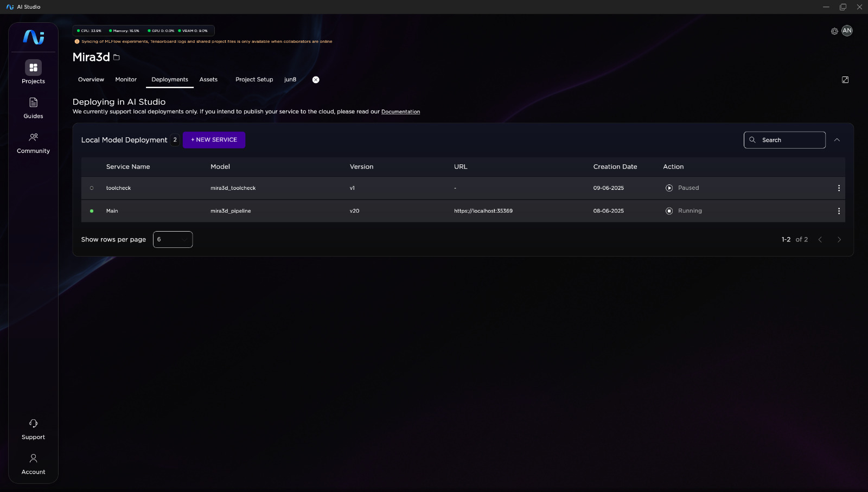Create a new service
Image resolution: width=868 pixels, height=492 pixels.
tap(214, 139)
